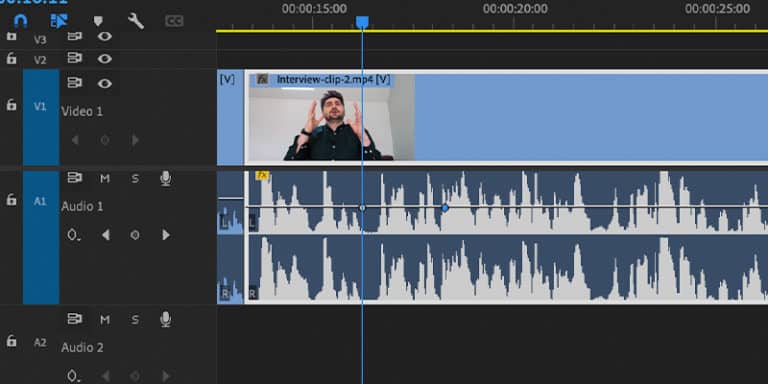Toggle Linked Selection icon beside the magnet
Viewport: 768px width, 384px height.
59,21
